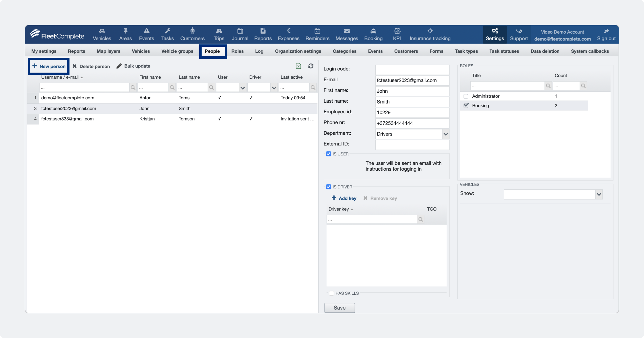Open the KPI scales icon
This screenshot has width=644, height=338.
[397, 31]
